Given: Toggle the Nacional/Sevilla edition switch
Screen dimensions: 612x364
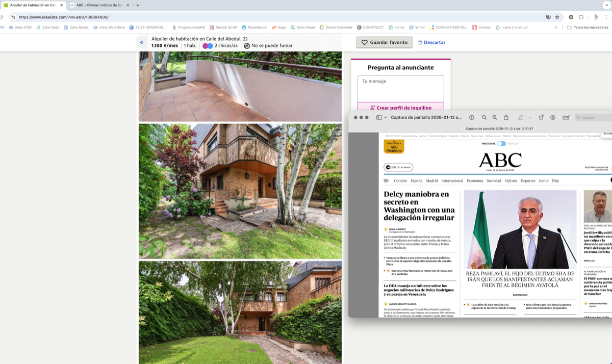Looking at the screenshot, I should (x=501, y=144).
